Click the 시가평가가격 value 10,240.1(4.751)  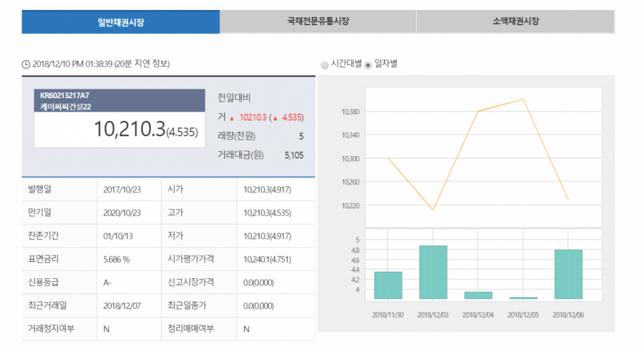coord(267,259)
